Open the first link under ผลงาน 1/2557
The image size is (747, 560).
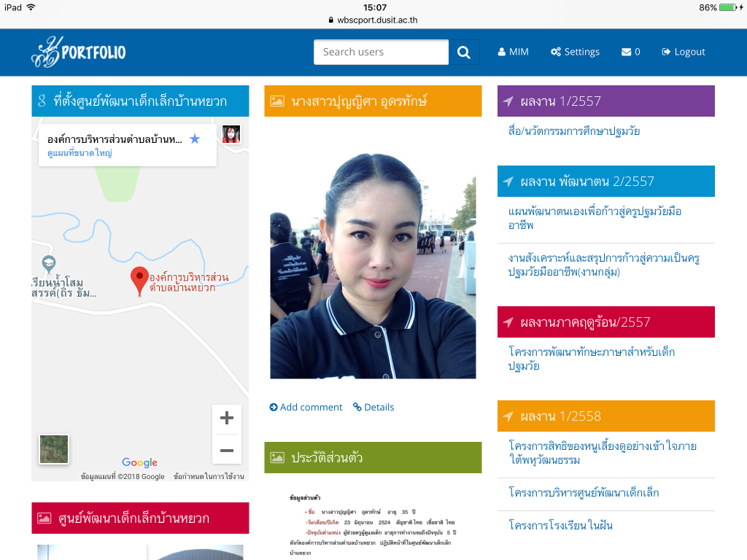(x=574, y=131)
